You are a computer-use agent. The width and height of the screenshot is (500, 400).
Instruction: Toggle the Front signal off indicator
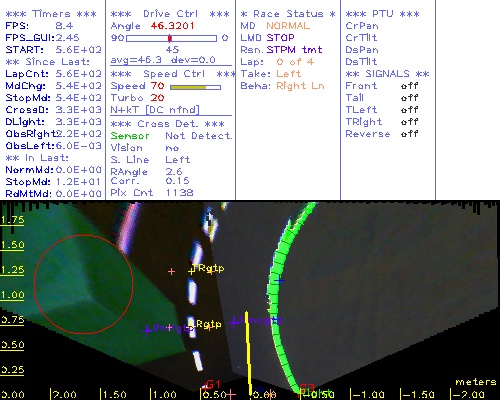click(x=409, y=86)
